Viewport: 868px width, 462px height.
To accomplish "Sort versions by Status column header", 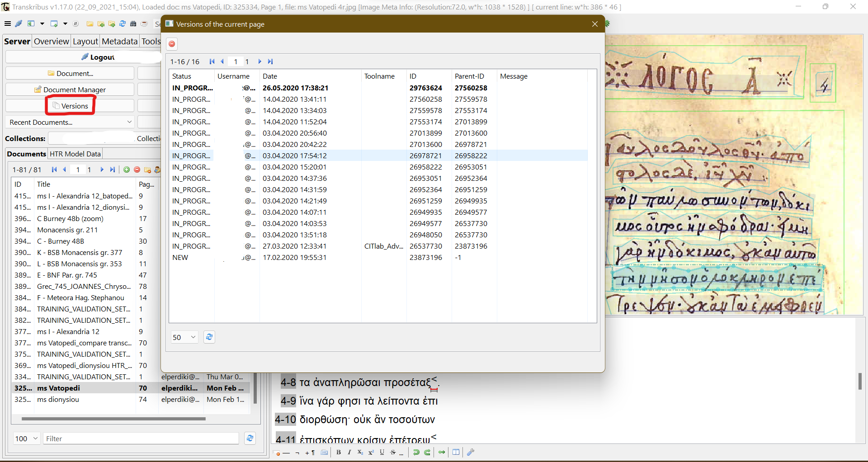I will (x=192, y=76).
